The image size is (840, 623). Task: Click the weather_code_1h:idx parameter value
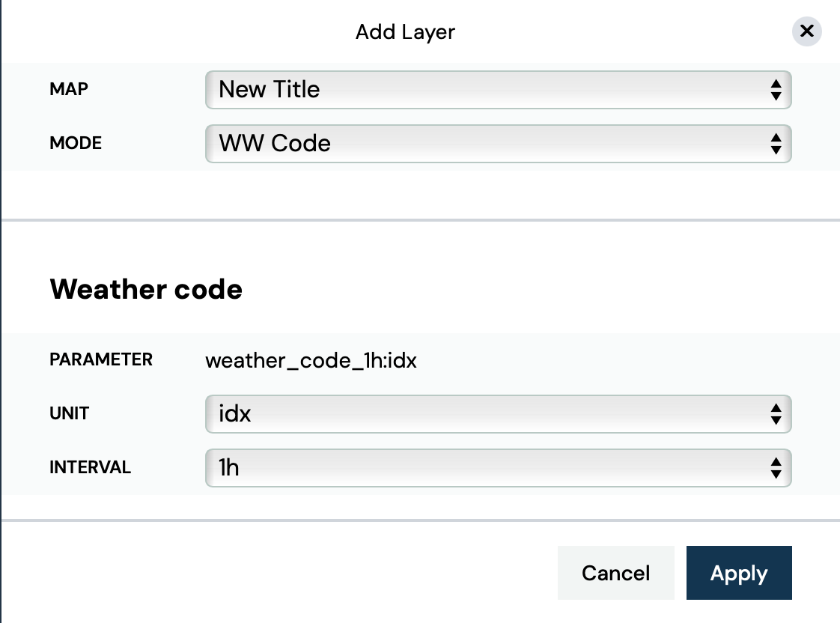tap(311, 360)
